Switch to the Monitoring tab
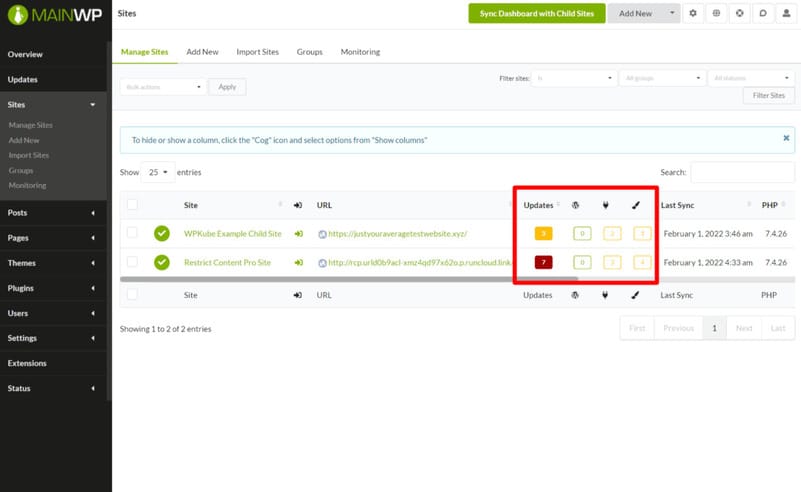Screen dimensions: 801x492 point(360,52)
